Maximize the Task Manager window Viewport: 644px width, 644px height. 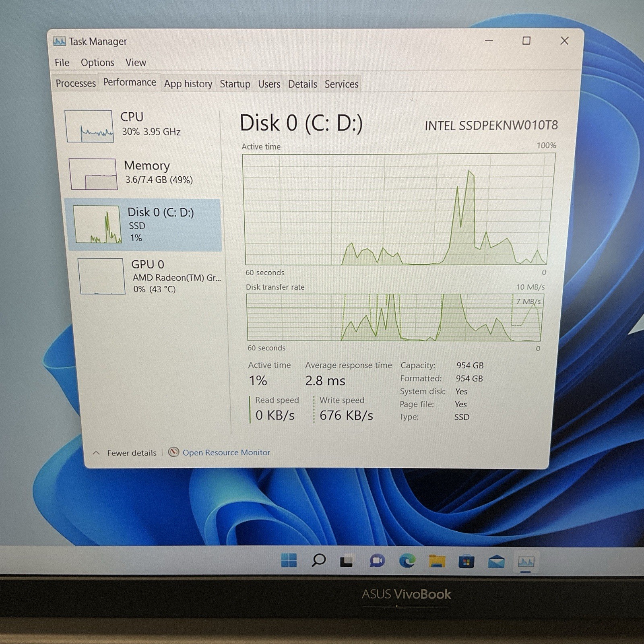pos(526,41)
